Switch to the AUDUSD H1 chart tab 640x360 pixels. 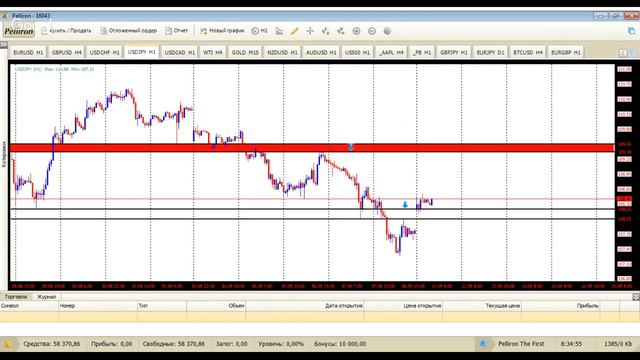[321, 53]
